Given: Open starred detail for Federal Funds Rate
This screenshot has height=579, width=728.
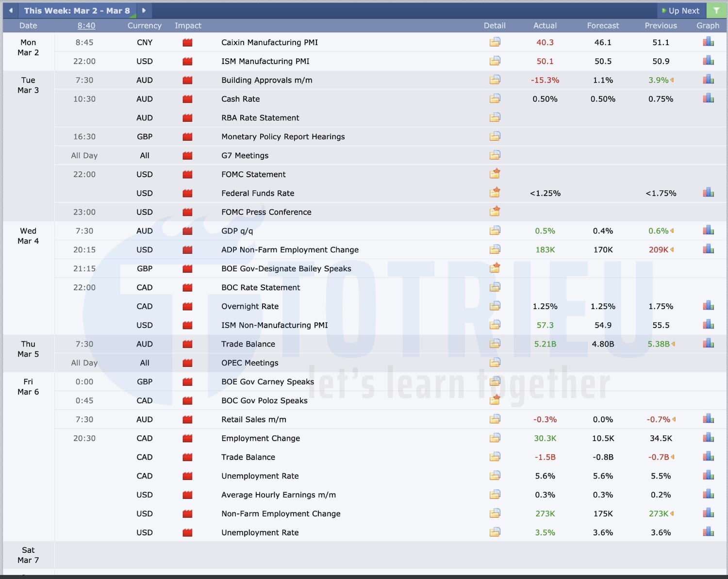Looking at the screenshot, I should pyautogui.click(x=495, y=193).
